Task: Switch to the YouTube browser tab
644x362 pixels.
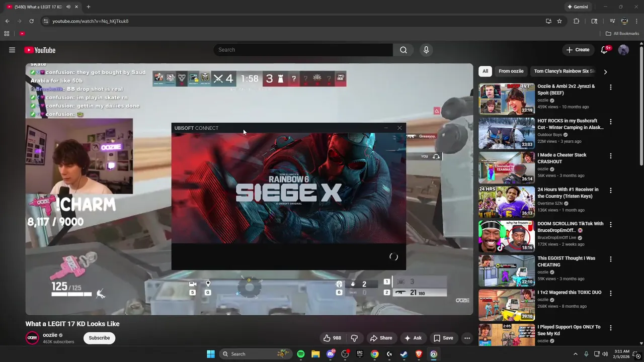Action: [39, 7]
